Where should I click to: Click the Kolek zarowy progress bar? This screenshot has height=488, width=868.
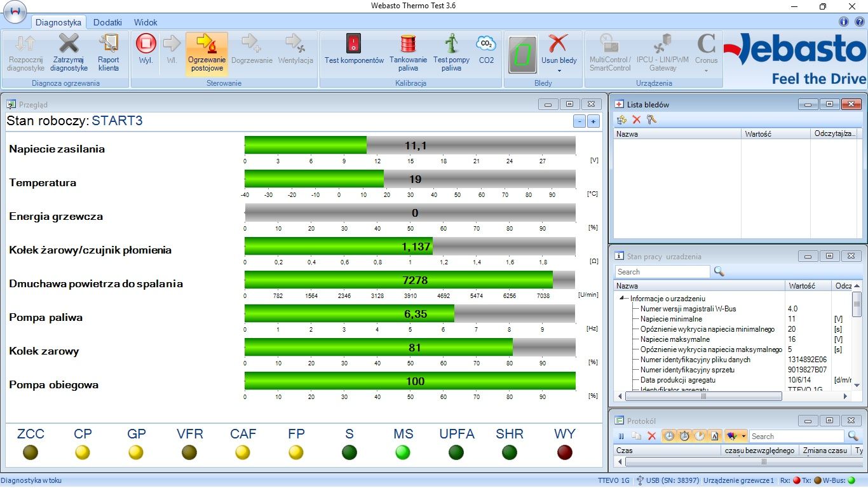(x=410, y=347)
